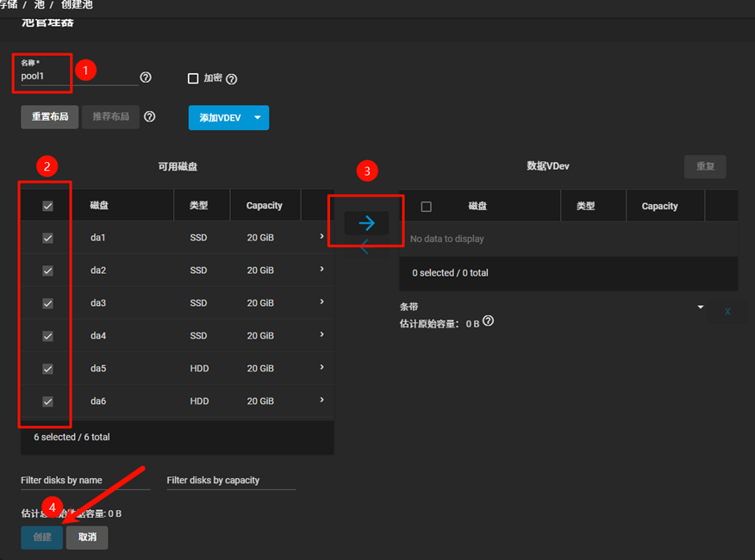Click help icon beside encryption checkbox
The image size is (755, 560).
click(231, 79)
